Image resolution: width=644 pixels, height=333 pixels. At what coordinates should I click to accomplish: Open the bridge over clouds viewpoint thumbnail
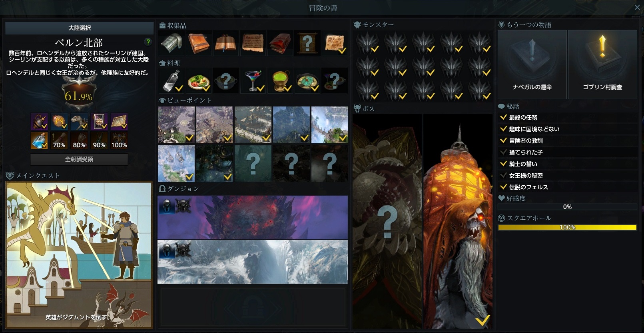[x=330, y=125]
